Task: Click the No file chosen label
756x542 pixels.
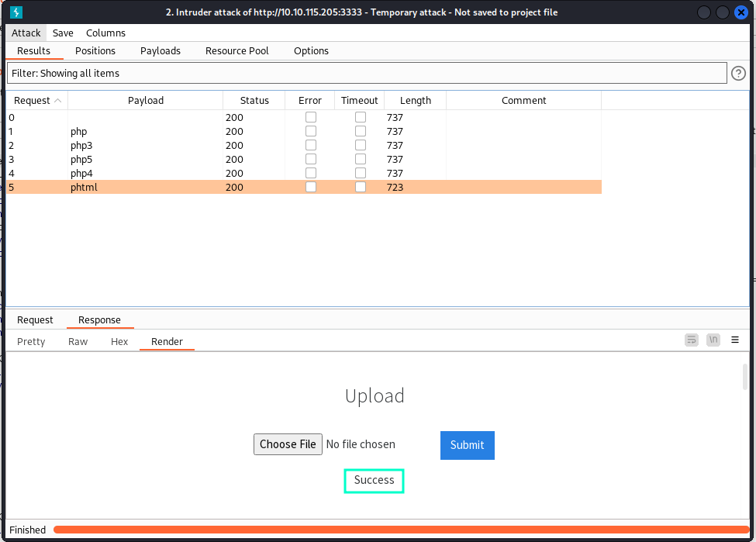Action: (361, 444)
